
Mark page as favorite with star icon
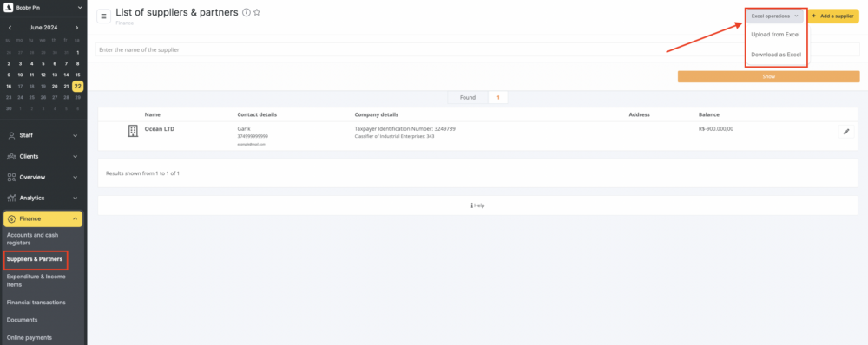tap(257, 13)
